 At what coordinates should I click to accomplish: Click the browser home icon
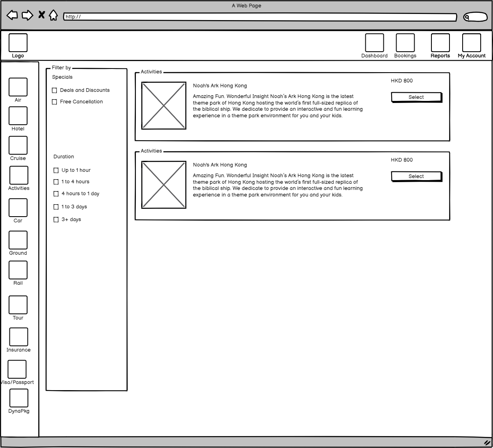tap(53, 16)
